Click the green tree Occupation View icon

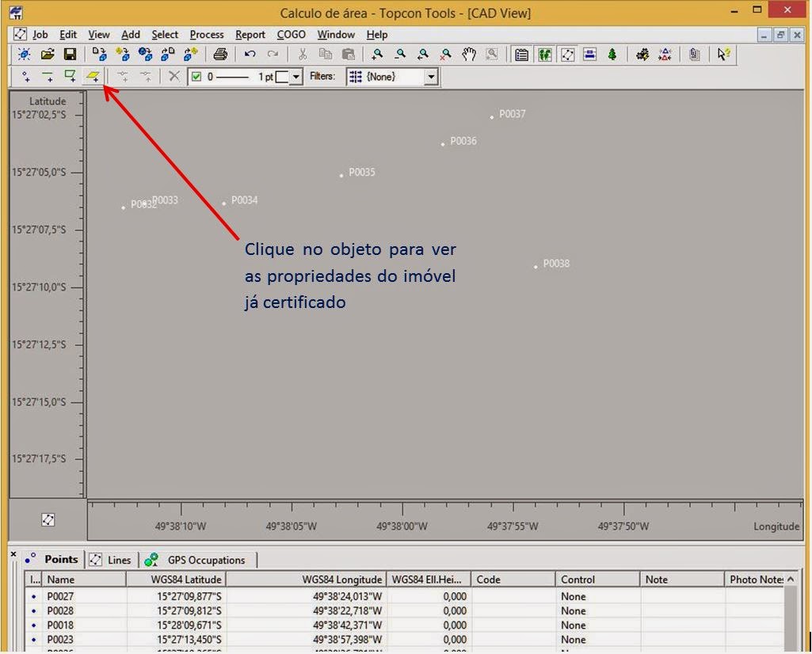611,54
